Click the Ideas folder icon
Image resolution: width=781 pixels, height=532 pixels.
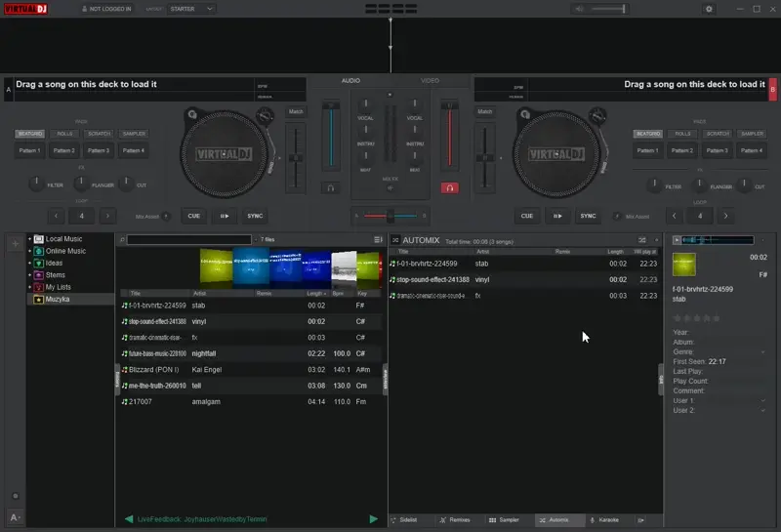coord(38,263)
